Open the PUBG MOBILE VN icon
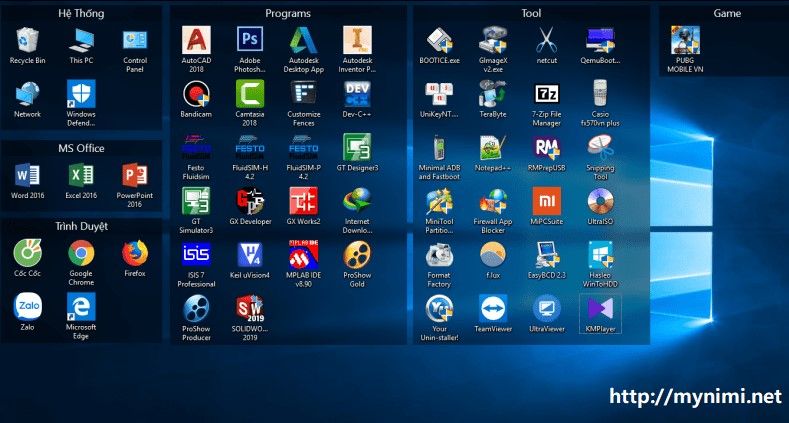The width and height of the screenshot is (789, 423). (685, 41)
